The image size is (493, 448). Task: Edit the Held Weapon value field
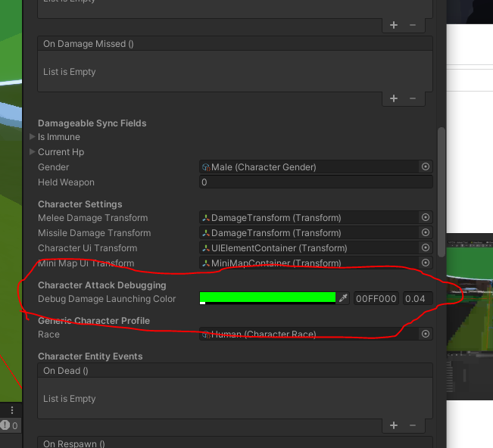point(316,182)
